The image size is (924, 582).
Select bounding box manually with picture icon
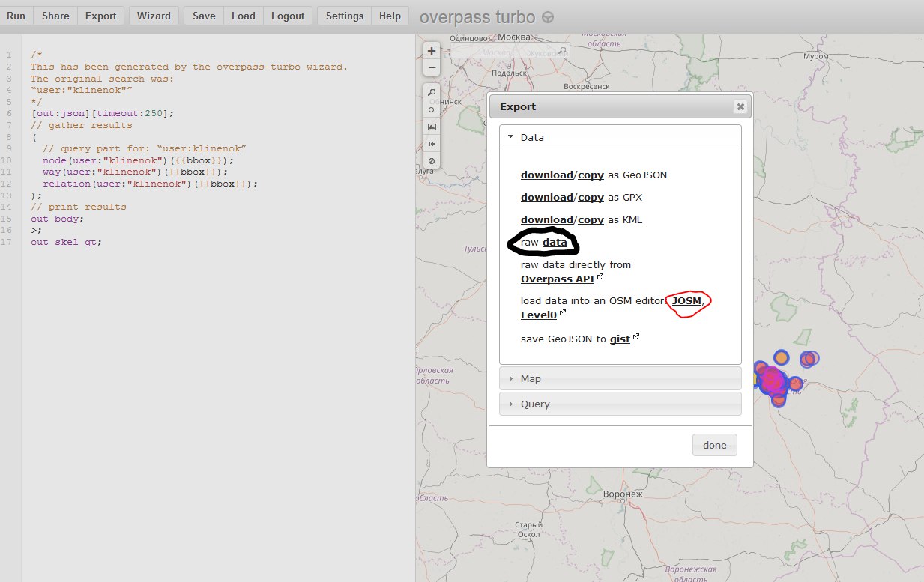(432, 127)
